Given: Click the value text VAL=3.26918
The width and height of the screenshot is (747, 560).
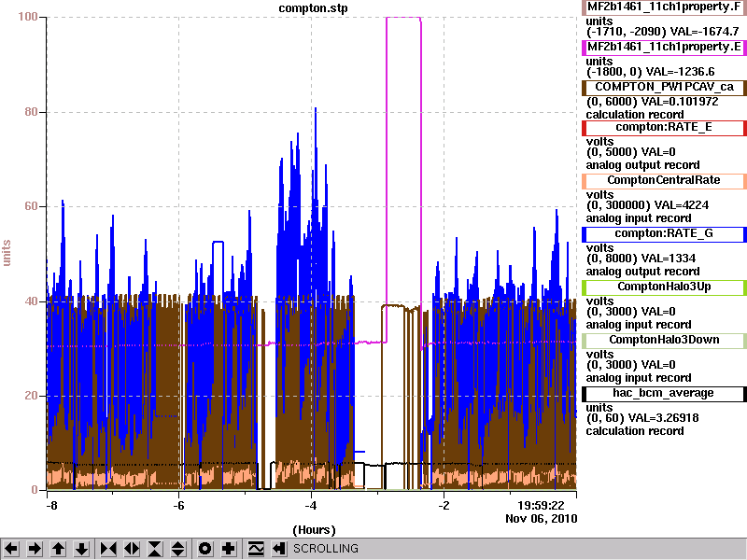Looking at the screenshot, I should click(664, 418).
